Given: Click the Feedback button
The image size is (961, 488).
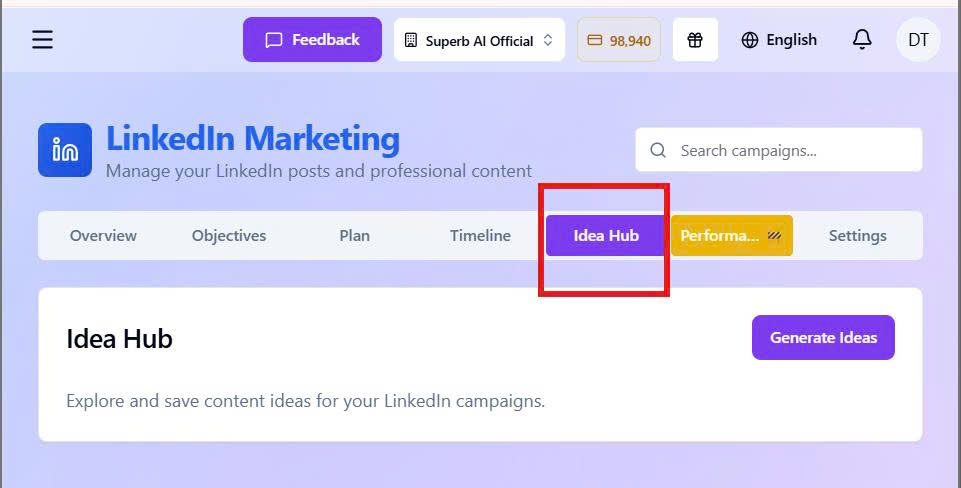Looking at the screenshot, I should [312, 40].
